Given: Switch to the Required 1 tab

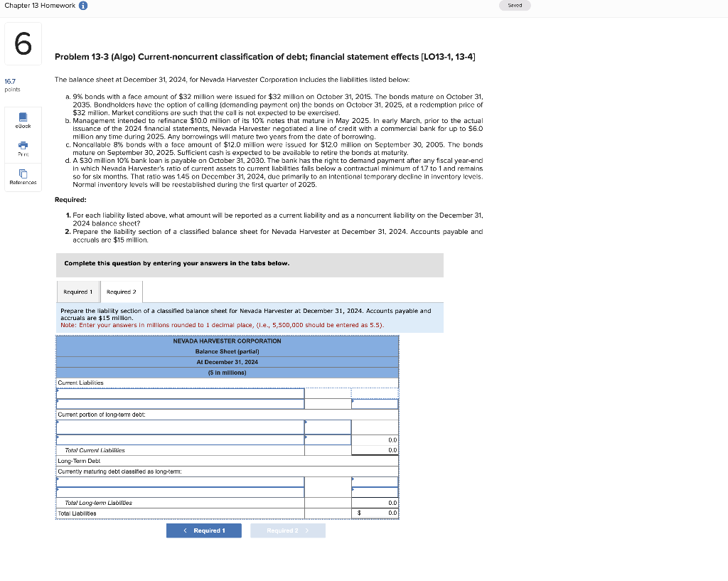Looking at the screenshot, I should tap(77, 292).
